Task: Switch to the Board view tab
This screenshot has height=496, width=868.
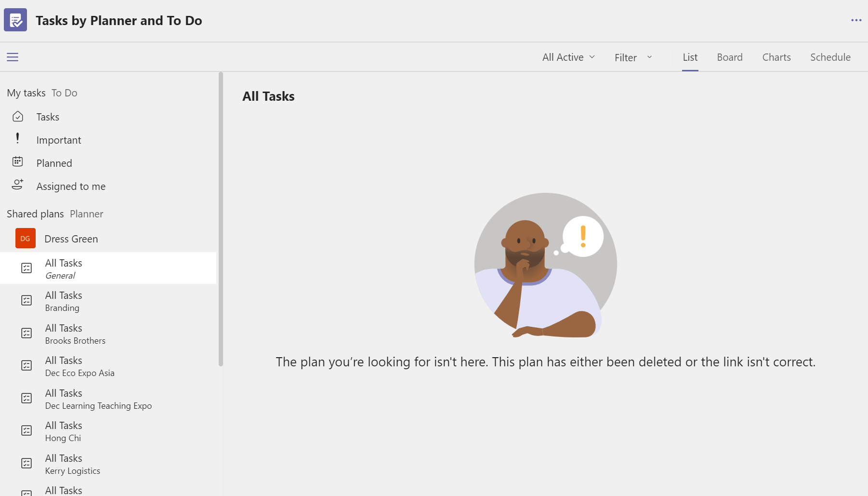Action: click(730, 57)
